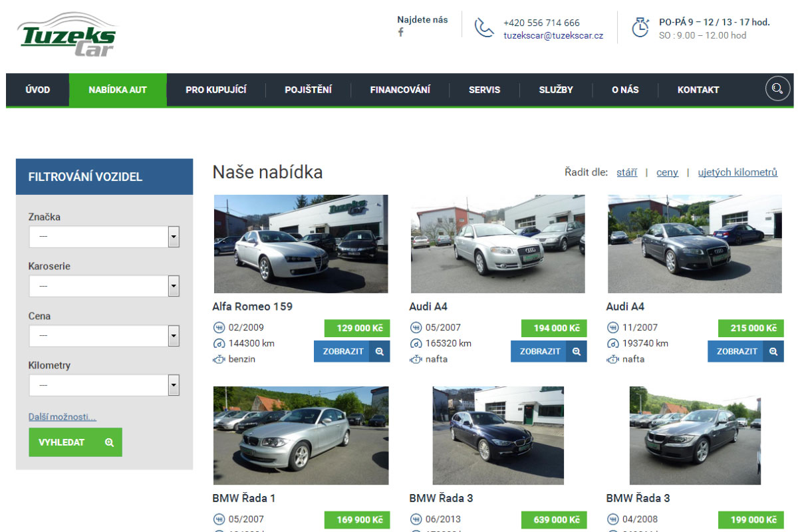
Task: Select the NABÍDKA AUT menu item
Action: [x=118, y=90]
